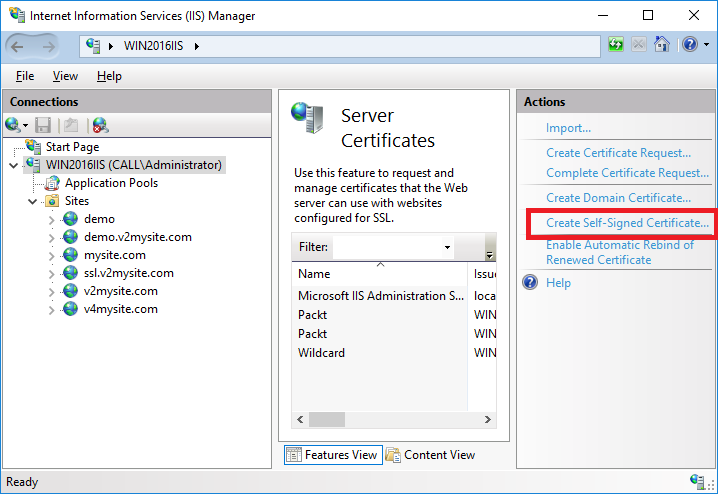Click the horizontal scrollbar thumb in certificates list
718x494 pixels.
coord(326,419)
